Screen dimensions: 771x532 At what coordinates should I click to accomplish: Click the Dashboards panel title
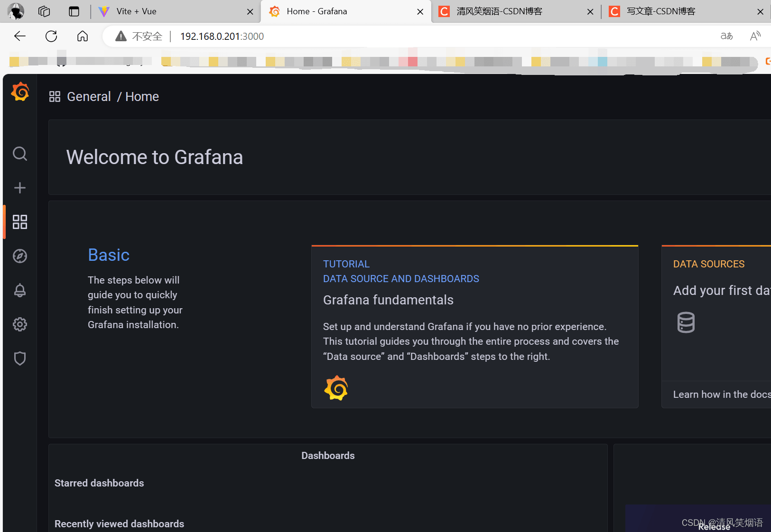point(328,456)
